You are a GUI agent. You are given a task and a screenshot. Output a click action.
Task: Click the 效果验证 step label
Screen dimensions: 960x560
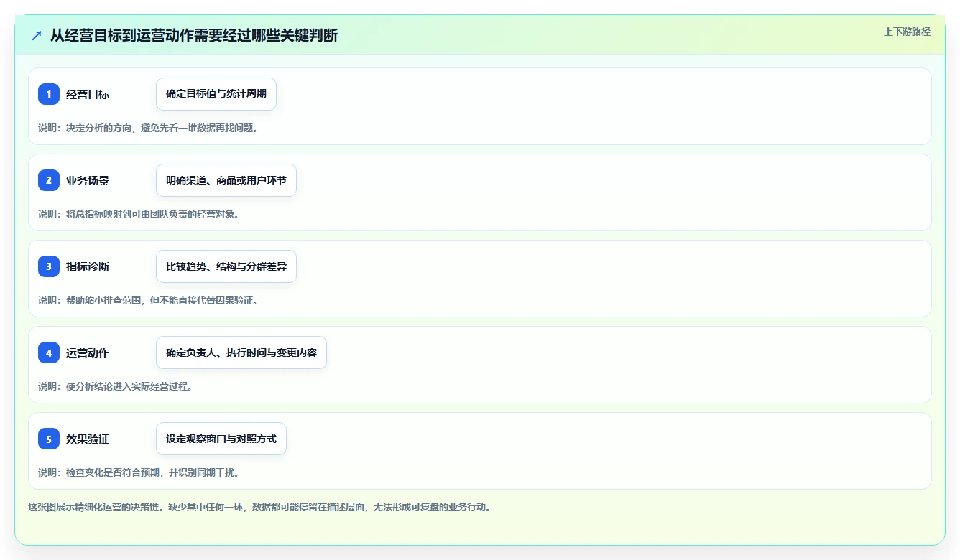88,439
